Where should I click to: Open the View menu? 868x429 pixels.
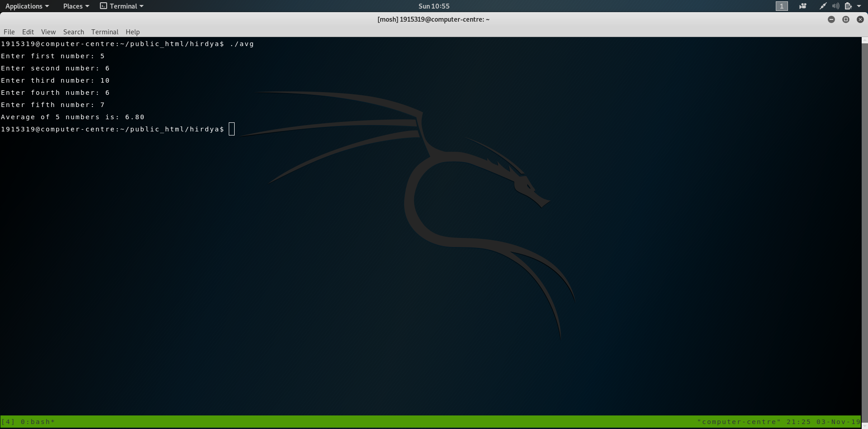(48, 32)
